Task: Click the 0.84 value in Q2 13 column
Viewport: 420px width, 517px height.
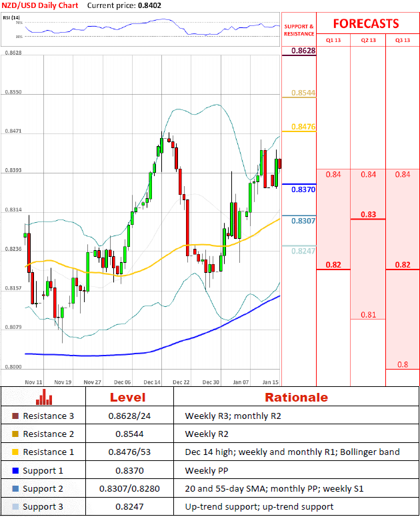Action: (x=368, y=174)
